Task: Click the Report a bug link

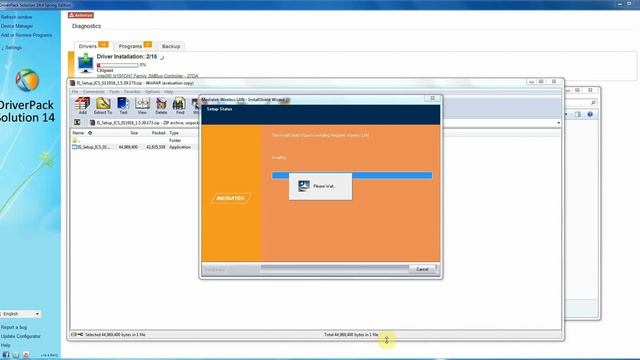Action: click(x=14, y=327)
